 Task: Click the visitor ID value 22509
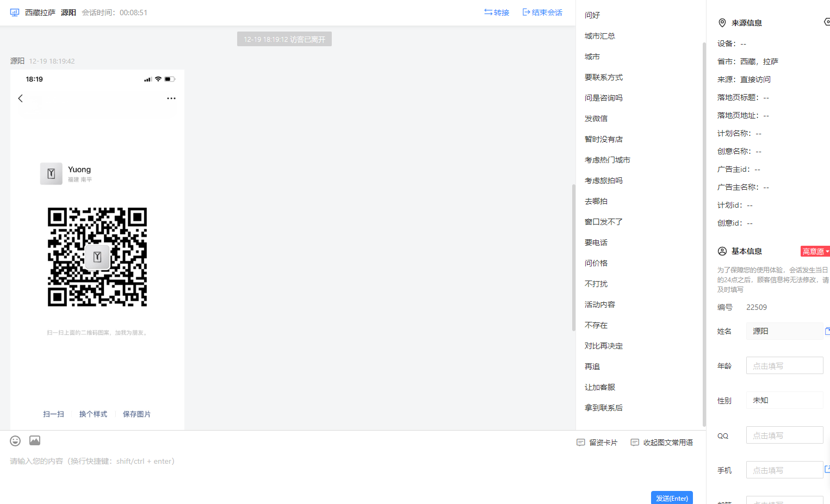[757, 307]
